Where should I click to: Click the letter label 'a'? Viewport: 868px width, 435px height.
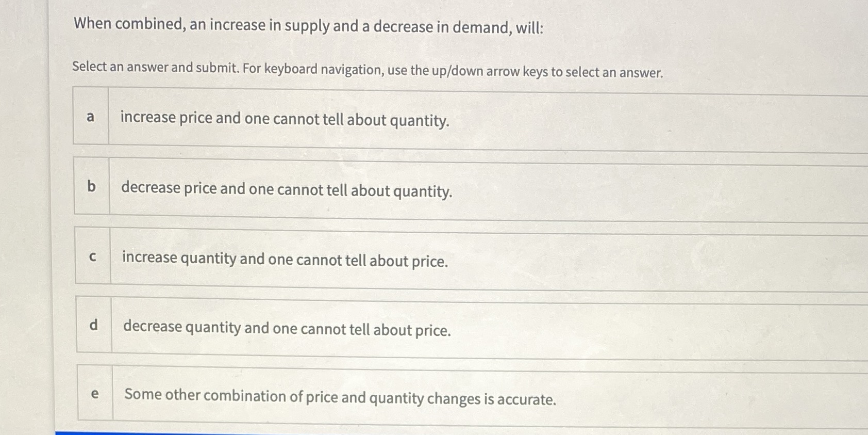click(91, 118)
